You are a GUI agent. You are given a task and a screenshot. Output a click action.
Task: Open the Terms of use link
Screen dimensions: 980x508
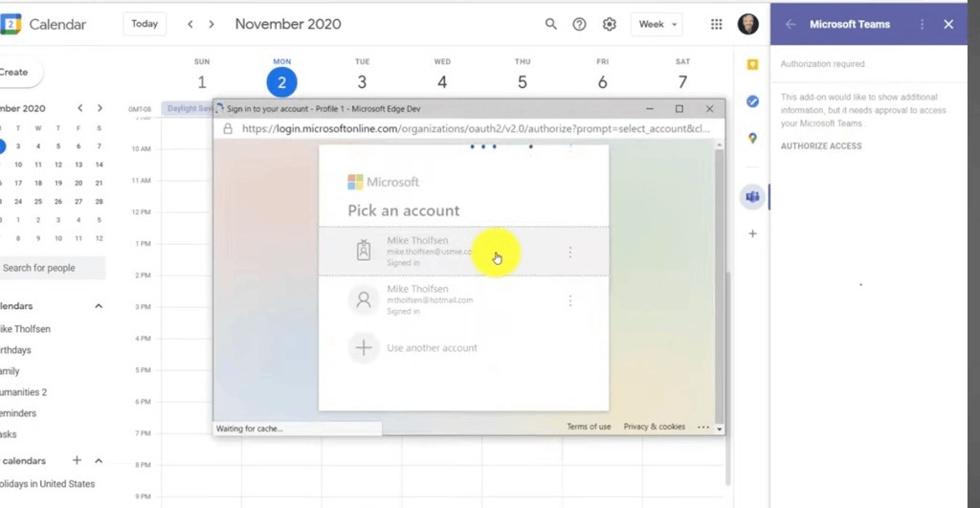click(x=589, y=427)
